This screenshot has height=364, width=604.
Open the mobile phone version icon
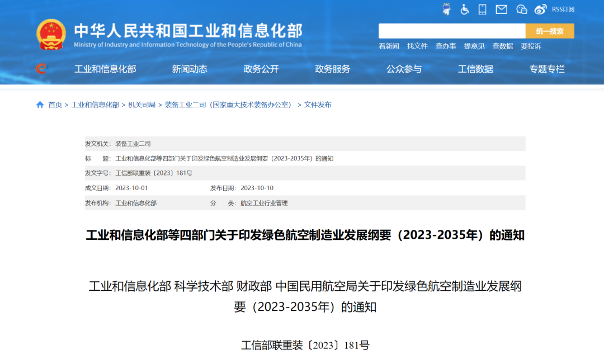click(x=482, y=10)
